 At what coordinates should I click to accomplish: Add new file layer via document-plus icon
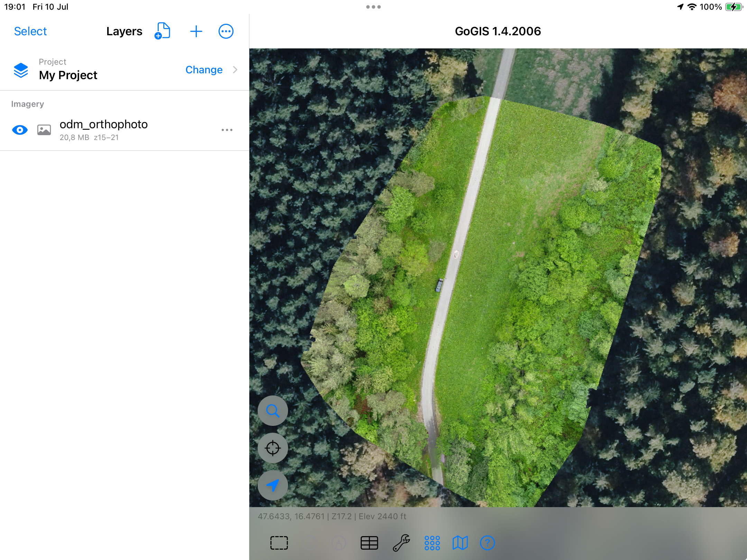163,31
